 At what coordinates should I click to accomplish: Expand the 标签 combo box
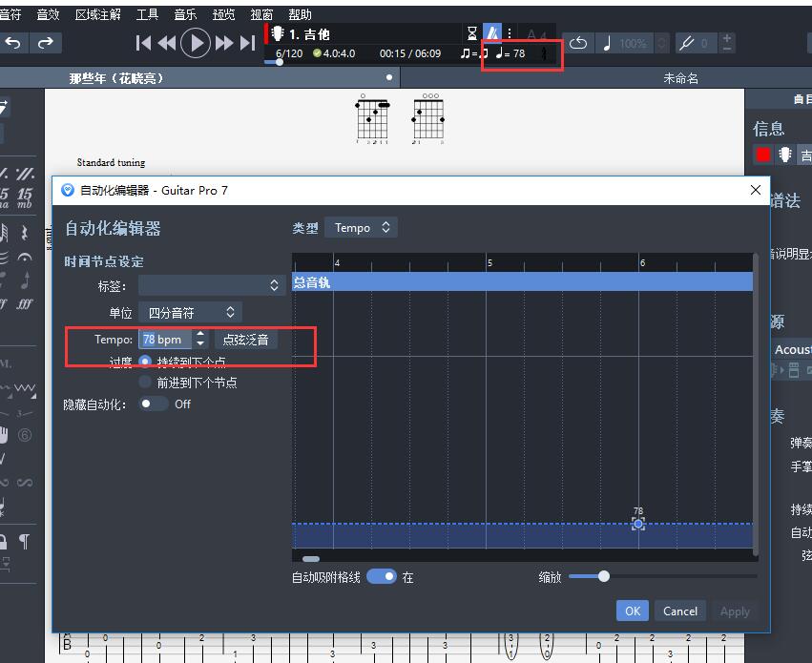(210, 285)
